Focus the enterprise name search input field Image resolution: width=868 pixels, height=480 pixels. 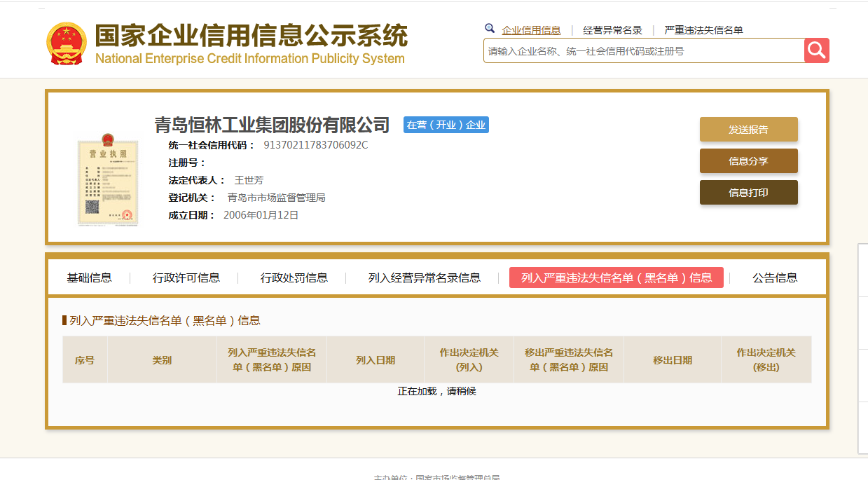pos(644,50)
